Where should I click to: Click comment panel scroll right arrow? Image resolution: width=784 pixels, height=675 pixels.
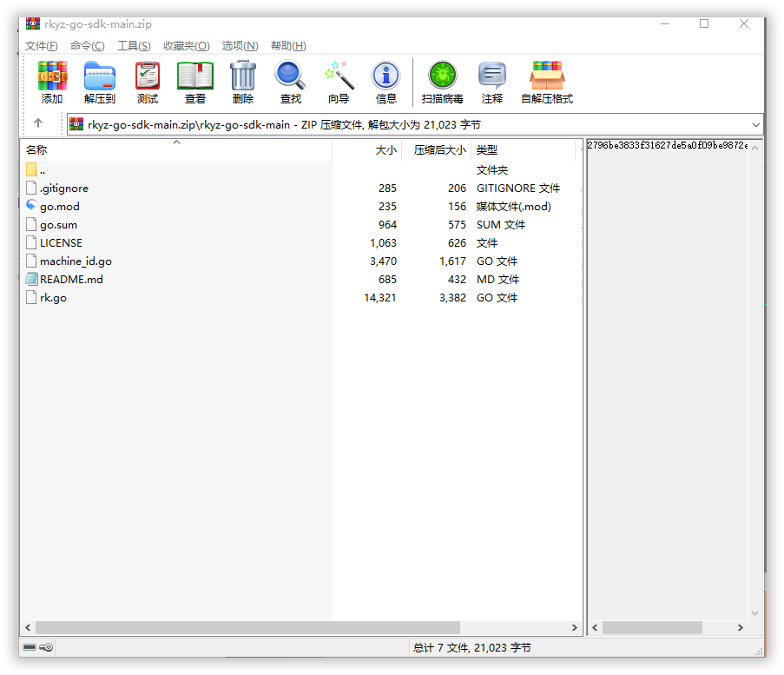(x=741, y=627)
